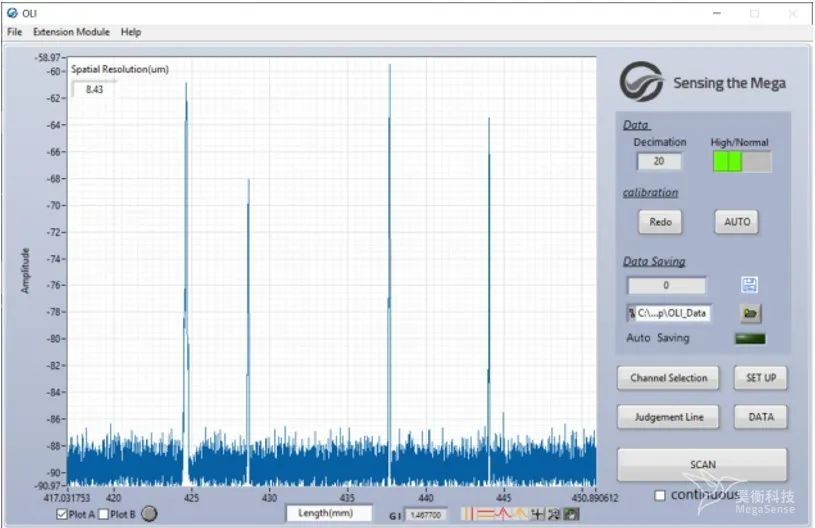Click the Decimation value field
The height and width of the screenshot is (528, 815).
659,161
